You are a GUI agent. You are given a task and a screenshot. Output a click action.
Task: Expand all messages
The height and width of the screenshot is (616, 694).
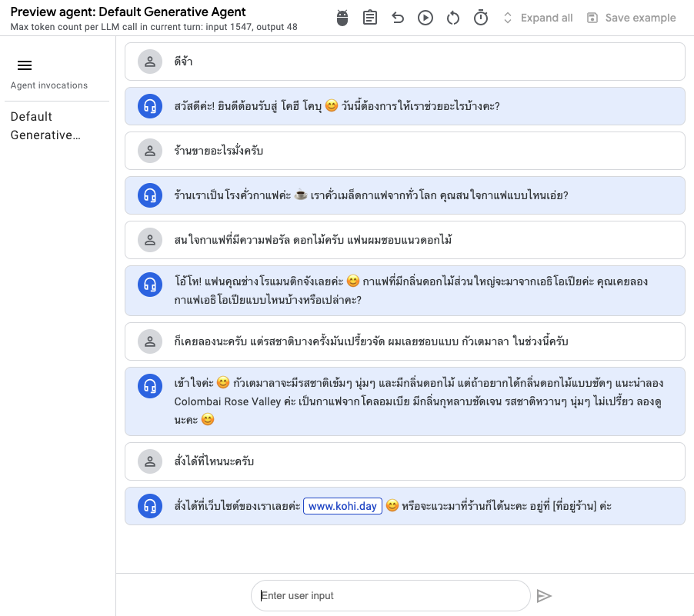click(x=539, y=18)
